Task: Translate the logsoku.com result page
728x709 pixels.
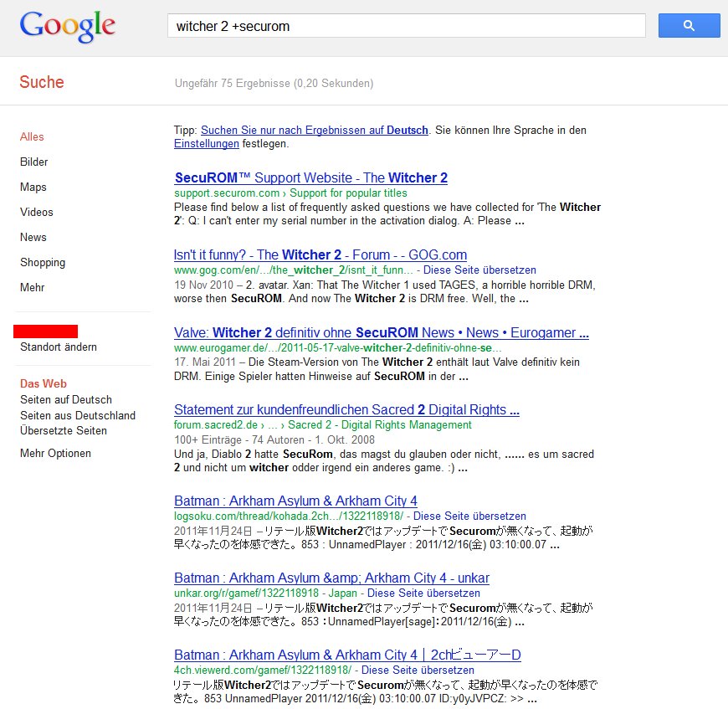Action: point(469,516)
